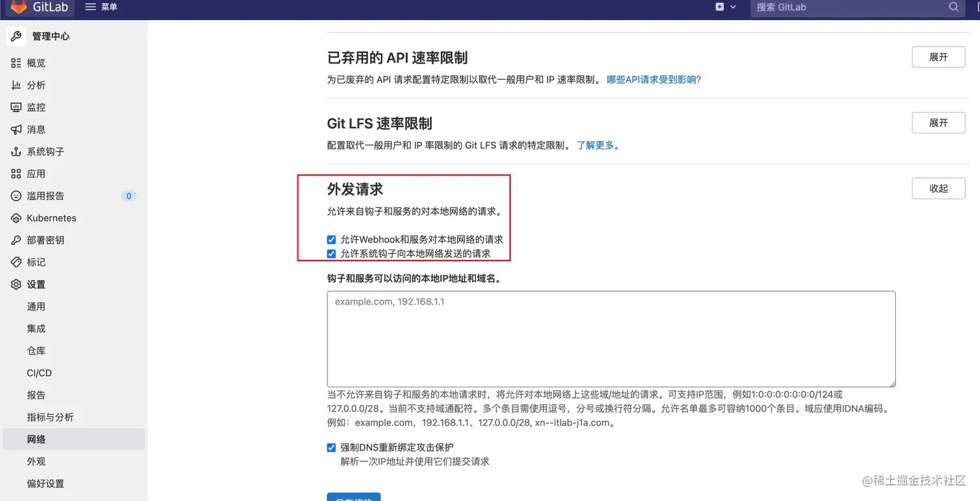
Task: Click the 外发请求 heading
Action: (x=355, y=189)
